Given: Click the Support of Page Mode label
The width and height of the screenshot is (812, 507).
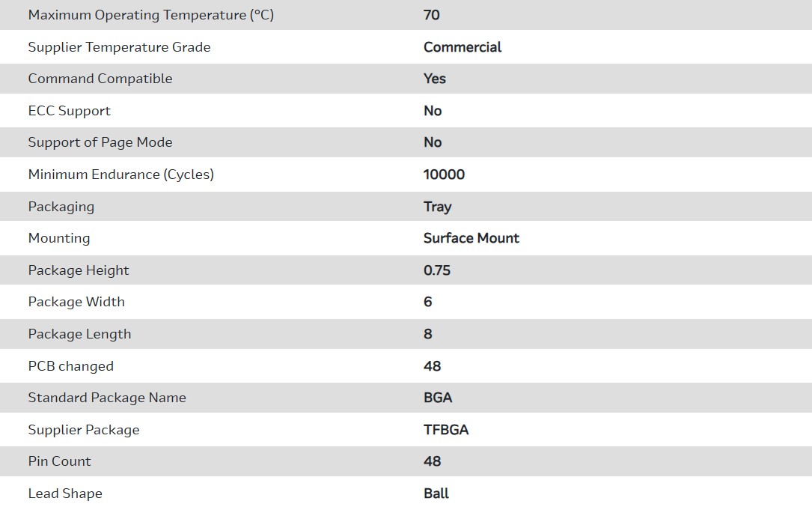Looking at the screenshot, I should tap(100, 142).
